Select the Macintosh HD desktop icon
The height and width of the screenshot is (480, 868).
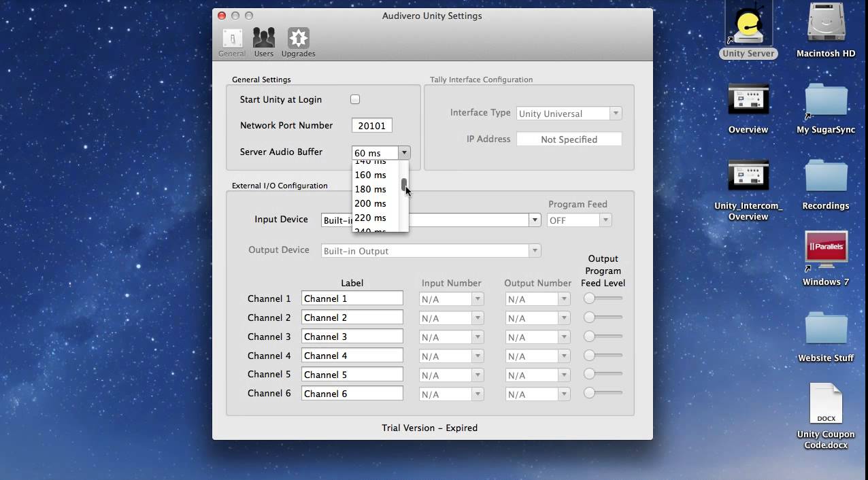click(826, 31)
